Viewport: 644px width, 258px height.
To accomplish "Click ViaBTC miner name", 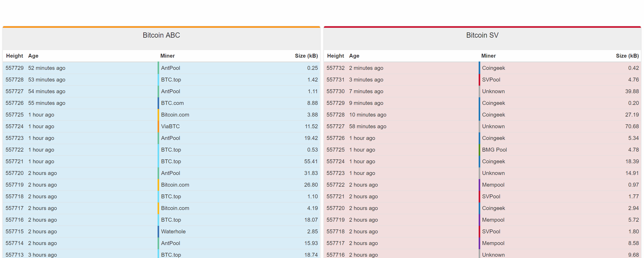I will (x=170, y=126).
